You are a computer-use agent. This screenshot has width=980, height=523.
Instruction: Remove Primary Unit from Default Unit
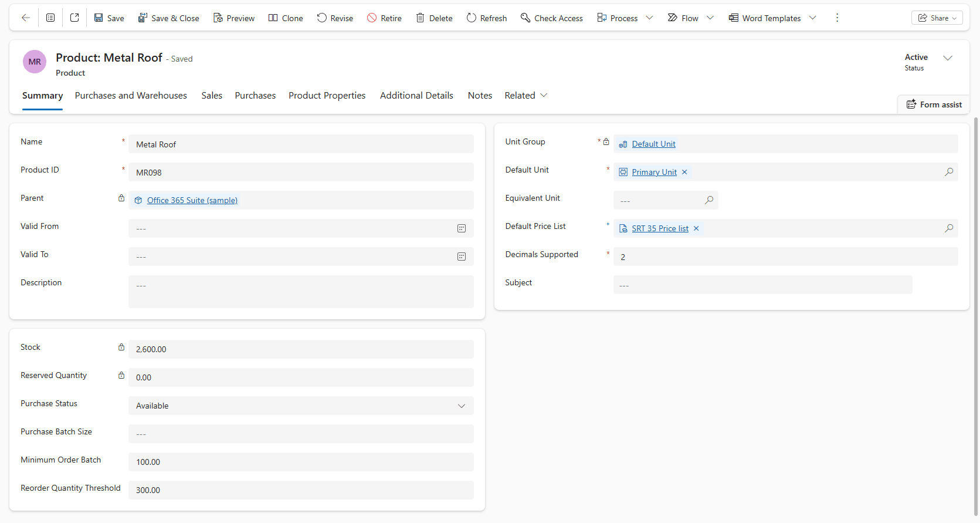click(x=684, y=172)
